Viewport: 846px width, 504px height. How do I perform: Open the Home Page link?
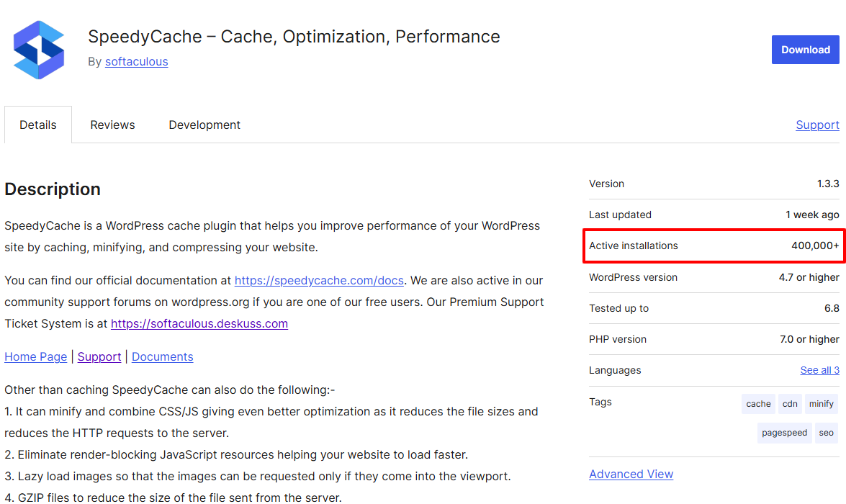coord(35,356)
